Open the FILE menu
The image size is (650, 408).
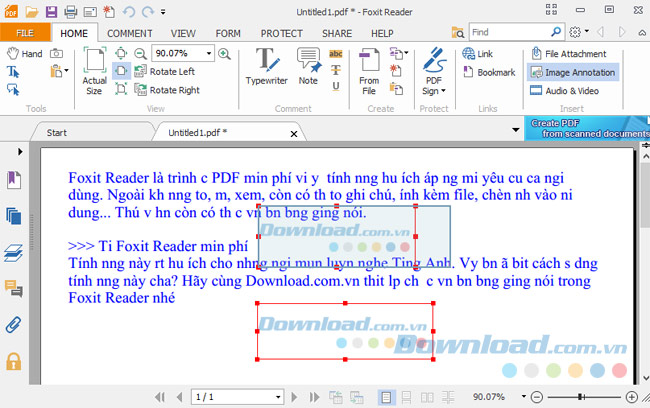click(x=25, y=33)
